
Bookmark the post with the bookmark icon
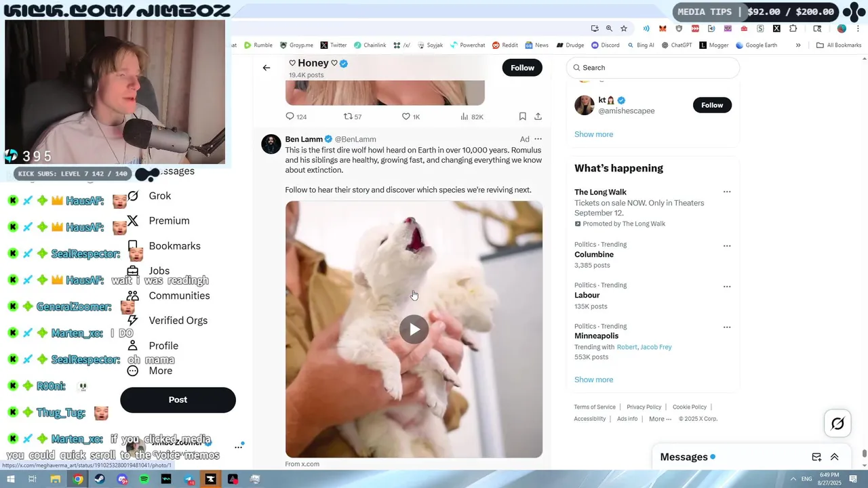[522, 117]
